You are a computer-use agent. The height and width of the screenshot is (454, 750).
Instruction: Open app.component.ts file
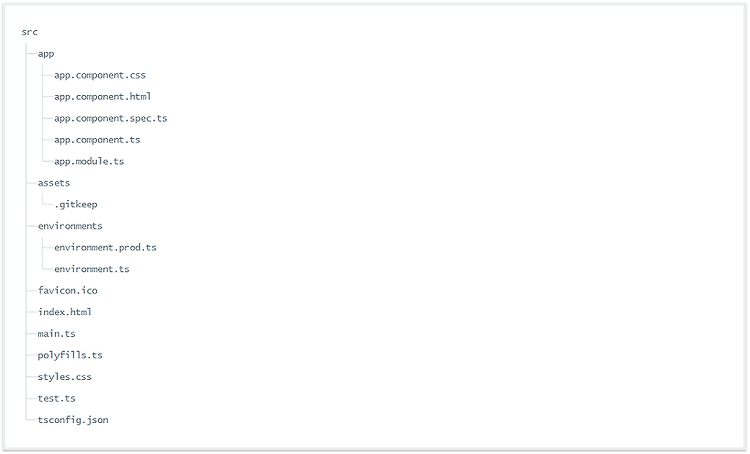click(x=97, y=140)
